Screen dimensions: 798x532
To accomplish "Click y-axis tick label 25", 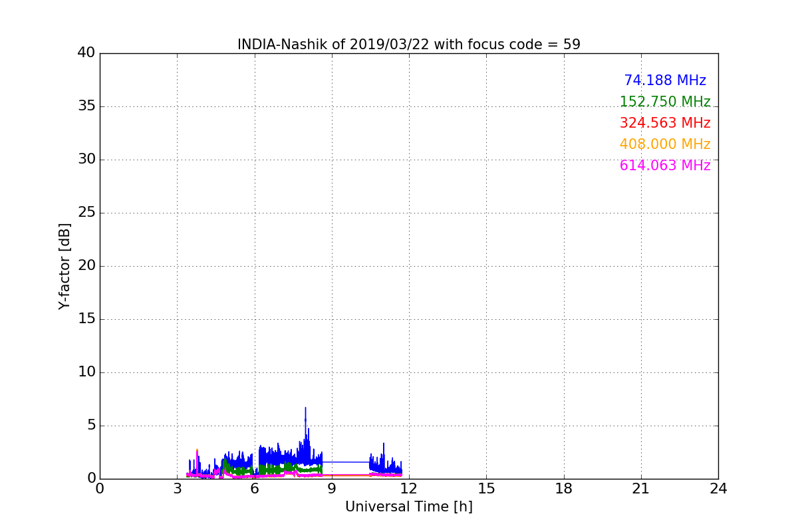I will [x=86, y=213].
